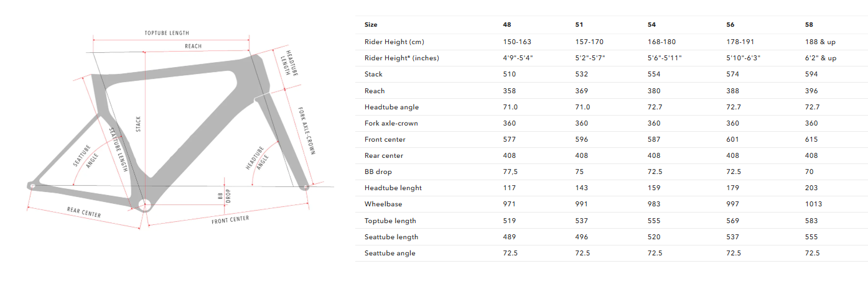Select the Front center value 596

pos(582,139)
